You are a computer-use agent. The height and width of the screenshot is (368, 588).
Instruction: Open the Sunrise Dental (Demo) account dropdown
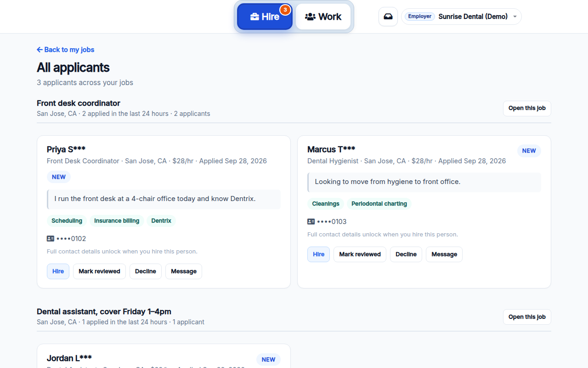point(462,17)
